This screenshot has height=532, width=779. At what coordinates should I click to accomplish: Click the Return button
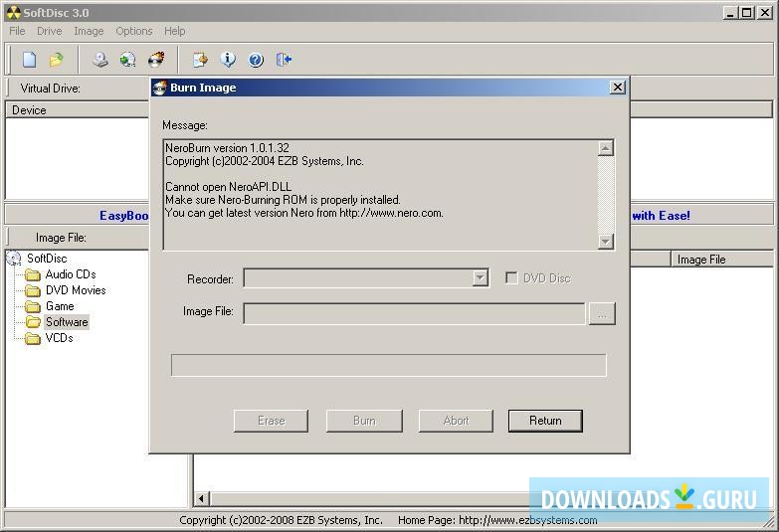click(545, 421)
